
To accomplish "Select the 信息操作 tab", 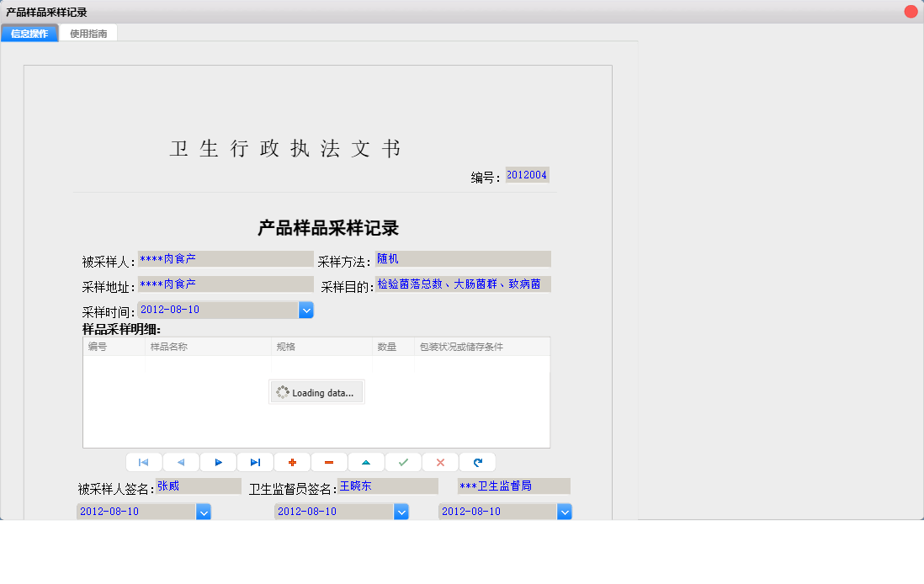I will click(x=29, y=33).
